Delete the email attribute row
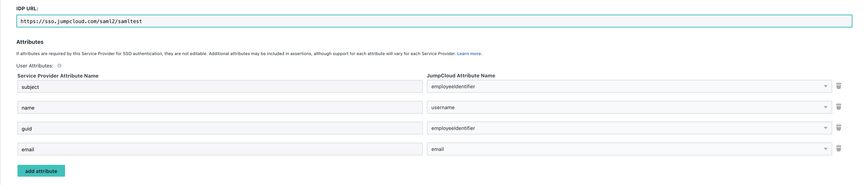 pos(839,148)
